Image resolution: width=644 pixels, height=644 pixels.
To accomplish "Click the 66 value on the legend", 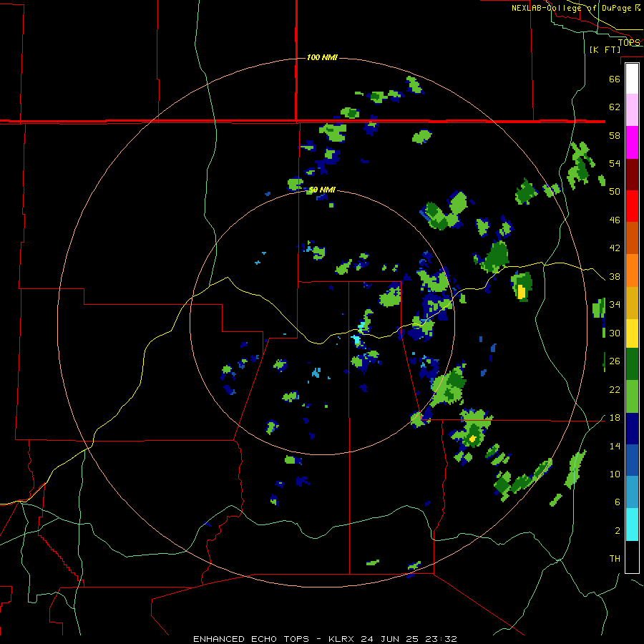I will (x=615, y=79).
